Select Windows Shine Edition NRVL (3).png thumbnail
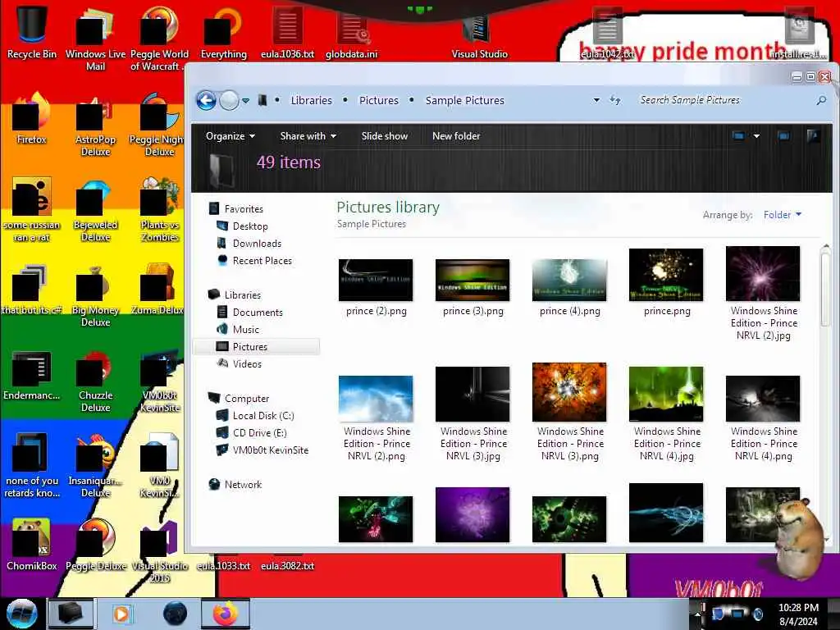Image resolution: width=840 pixels, height=630 pixels. coord(569,392)
